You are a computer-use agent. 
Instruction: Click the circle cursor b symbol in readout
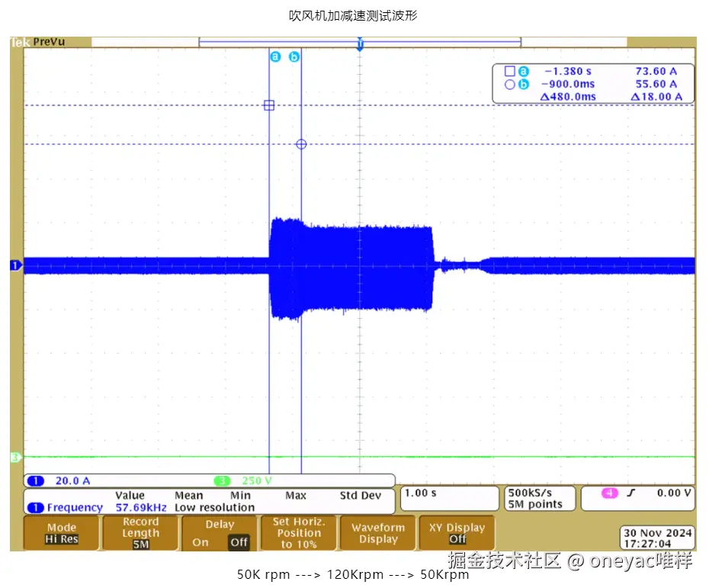click(509, 85)
